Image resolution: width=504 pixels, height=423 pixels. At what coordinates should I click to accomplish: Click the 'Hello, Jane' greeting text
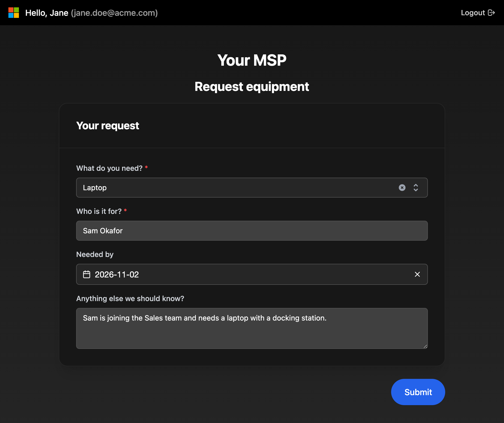click(47, 13)
